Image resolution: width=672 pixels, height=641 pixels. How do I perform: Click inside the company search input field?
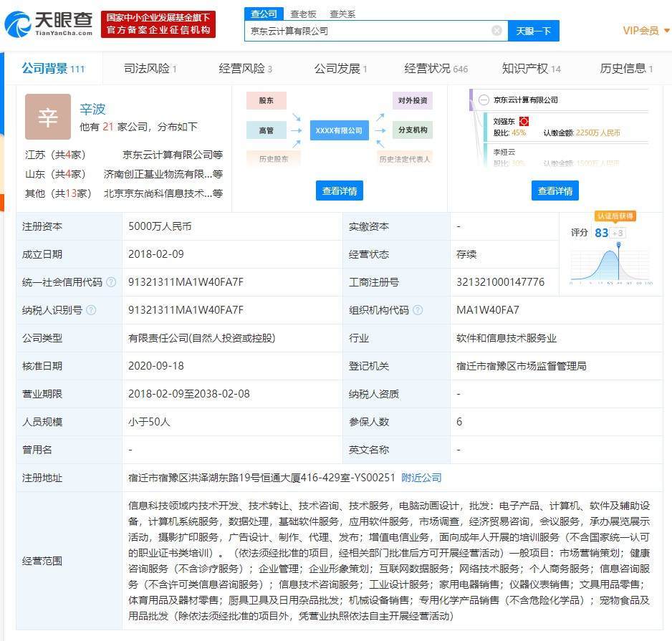pos(373,31)
